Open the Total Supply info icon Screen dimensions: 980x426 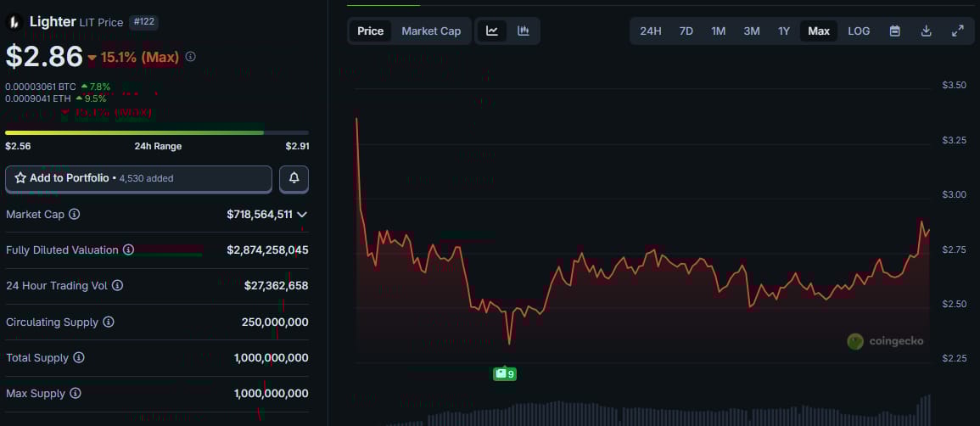point(79,358)
